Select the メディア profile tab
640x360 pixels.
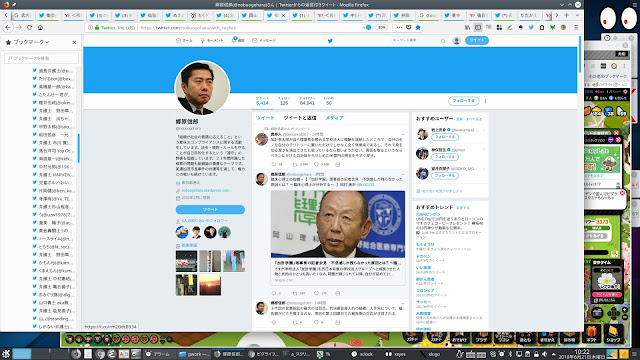point(334,118)
